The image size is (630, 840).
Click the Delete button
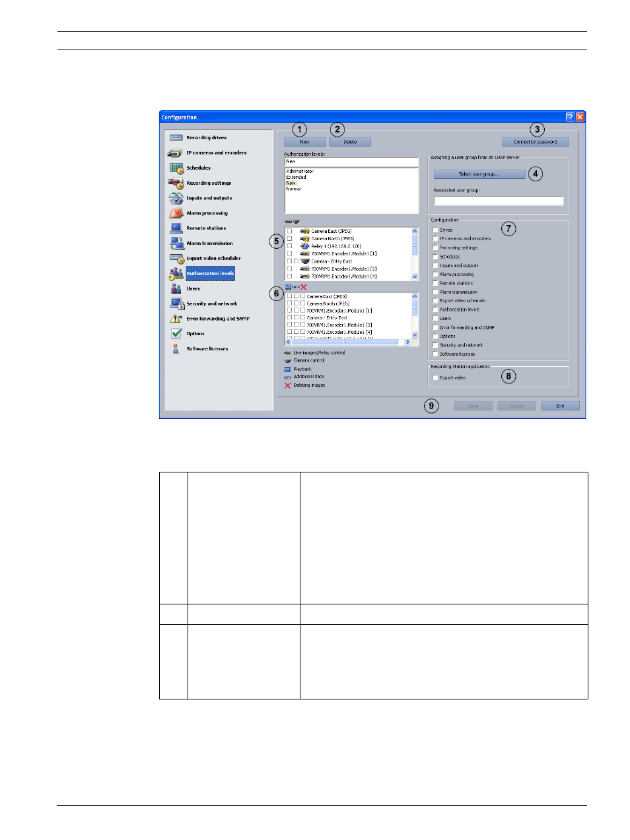[x=350, y=142]
